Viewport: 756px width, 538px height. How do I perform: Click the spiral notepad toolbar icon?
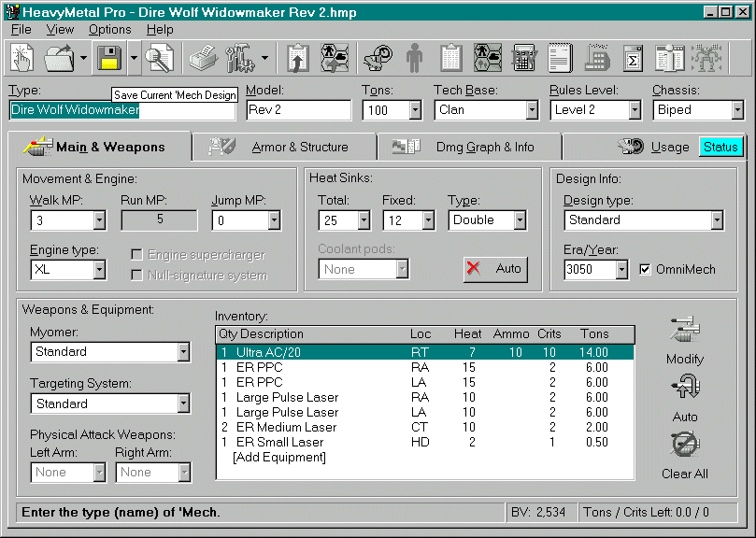pyautogui.click(x=561, y=58)
